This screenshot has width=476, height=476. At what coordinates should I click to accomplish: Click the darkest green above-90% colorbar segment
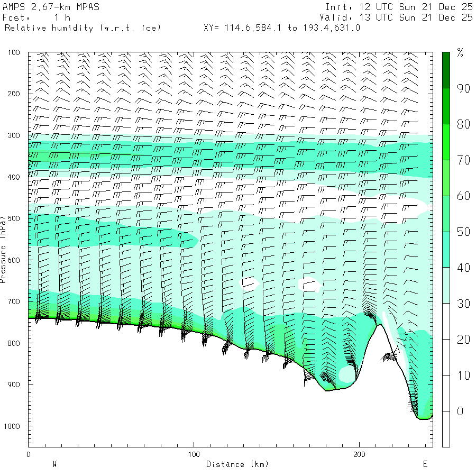446,70
